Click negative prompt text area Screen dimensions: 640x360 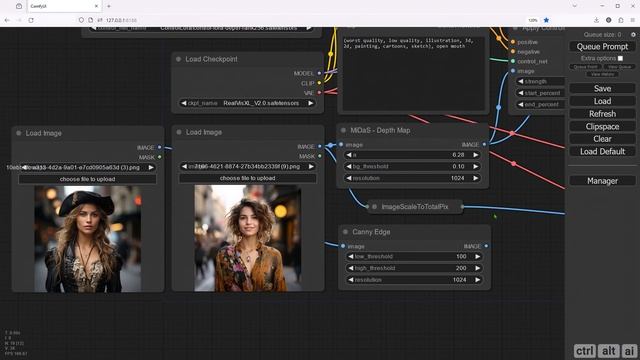(x=413, y=73)
